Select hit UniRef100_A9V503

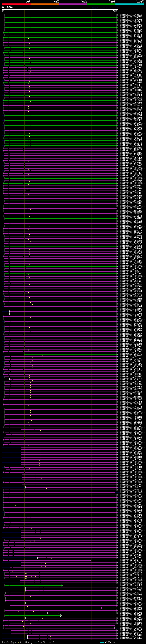click(131, 20)
